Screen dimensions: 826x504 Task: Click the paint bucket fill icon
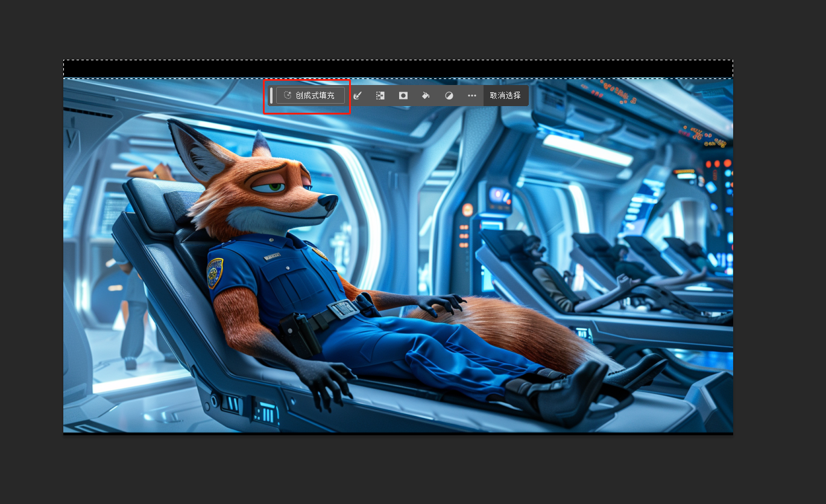pyautogui.click(x=426, y=95)
